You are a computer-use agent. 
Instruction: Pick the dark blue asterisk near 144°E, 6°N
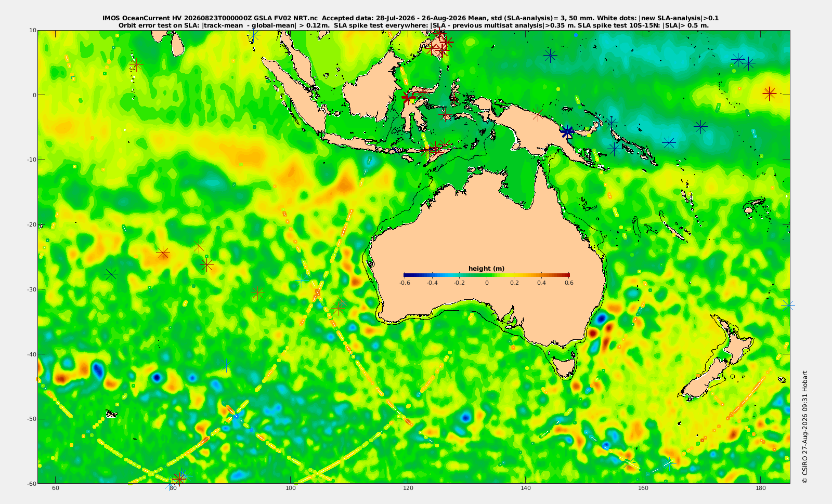pos(550,55)
